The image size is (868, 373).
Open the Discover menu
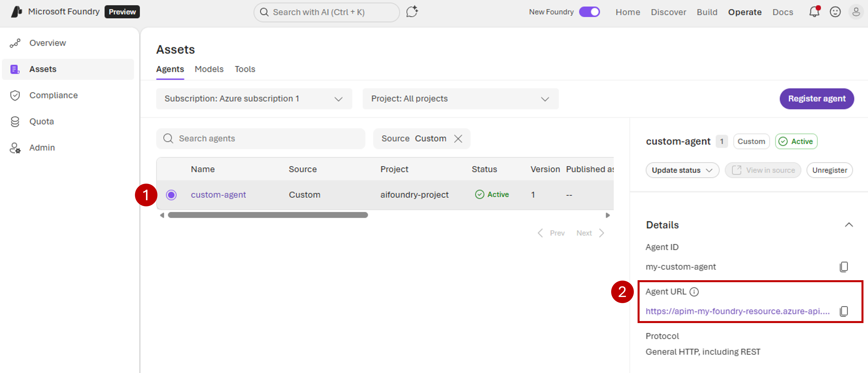coord(669,12)
